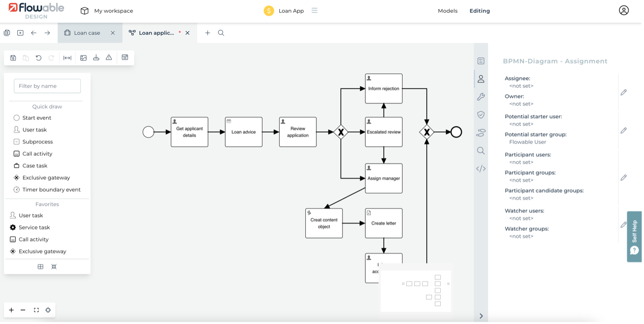Click the zoom in plus button

(x=11, y=310)
